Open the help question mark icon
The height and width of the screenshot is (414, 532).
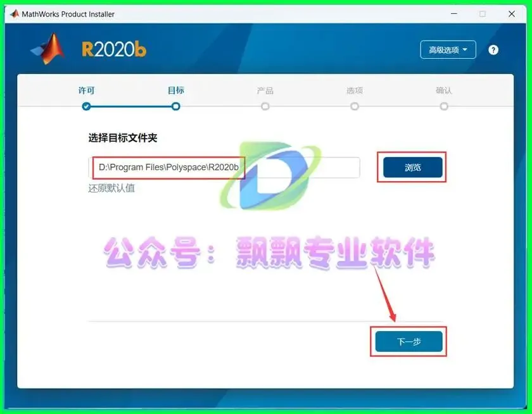point(493,50)
